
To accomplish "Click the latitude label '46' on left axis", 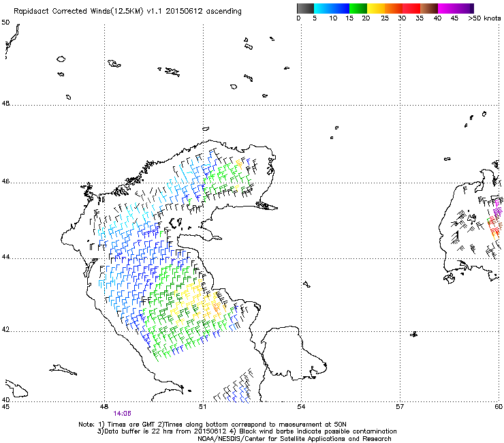I will point(5,181).
